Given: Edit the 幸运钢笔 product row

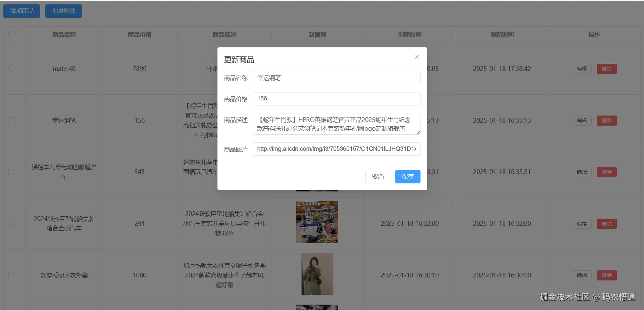Looking at the screenshot, I should 582,121.
